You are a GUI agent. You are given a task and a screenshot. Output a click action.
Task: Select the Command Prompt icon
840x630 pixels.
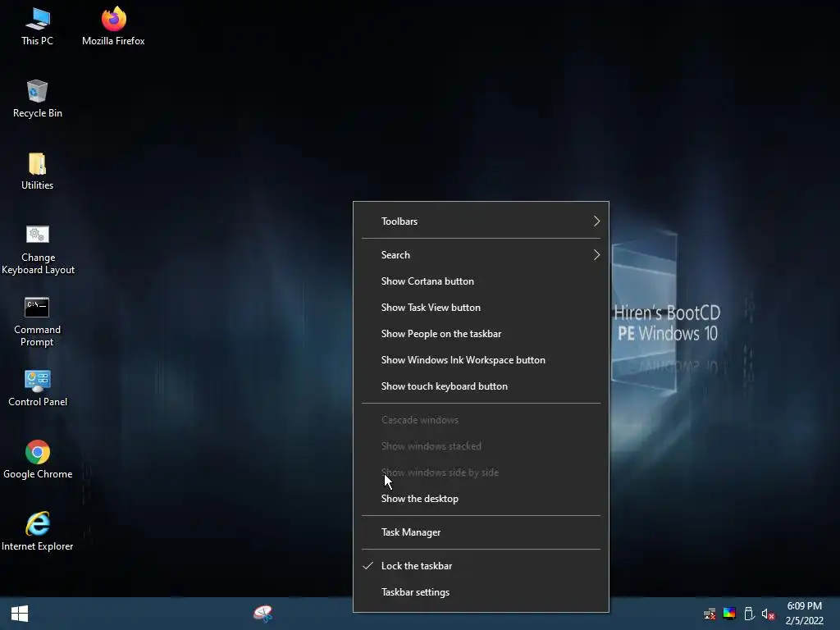pyautogui.click(x=37, y=322)
